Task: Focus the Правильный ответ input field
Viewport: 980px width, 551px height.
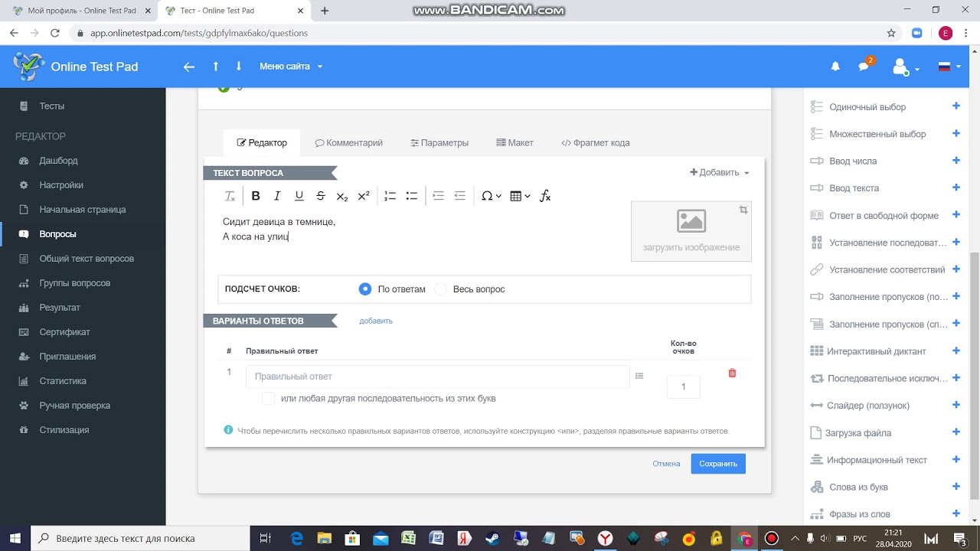Action: [x=438, y=377]
